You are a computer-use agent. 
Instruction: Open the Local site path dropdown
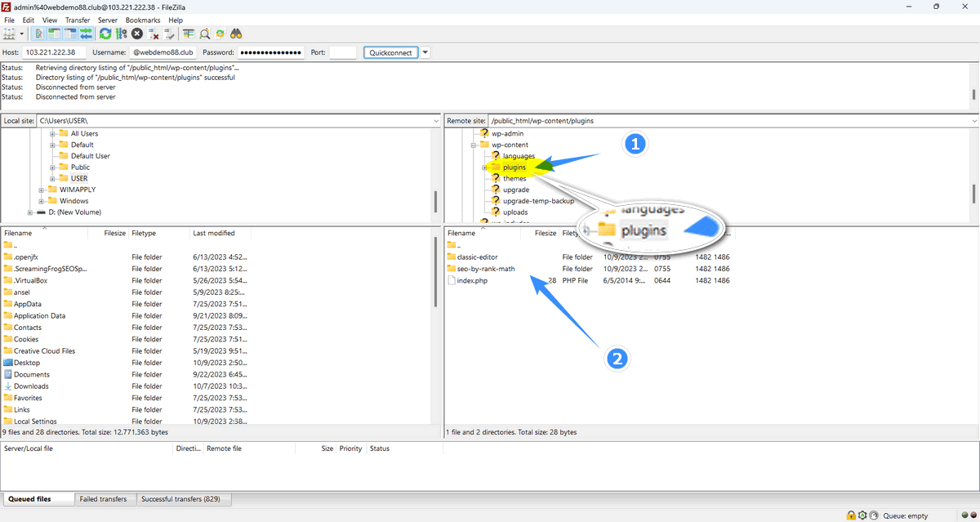pyautogui.click(x=435, y=121)
